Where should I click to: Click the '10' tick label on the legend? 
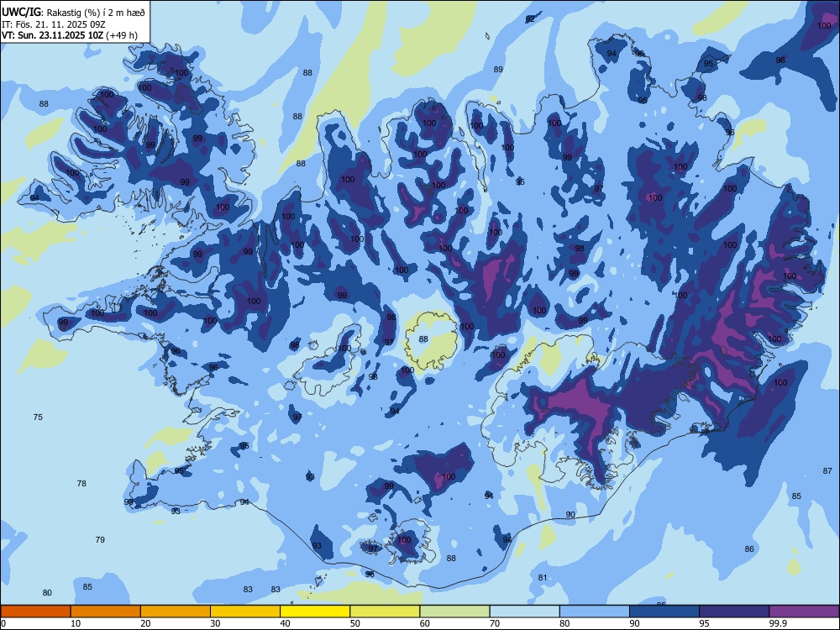coord(76,623)
